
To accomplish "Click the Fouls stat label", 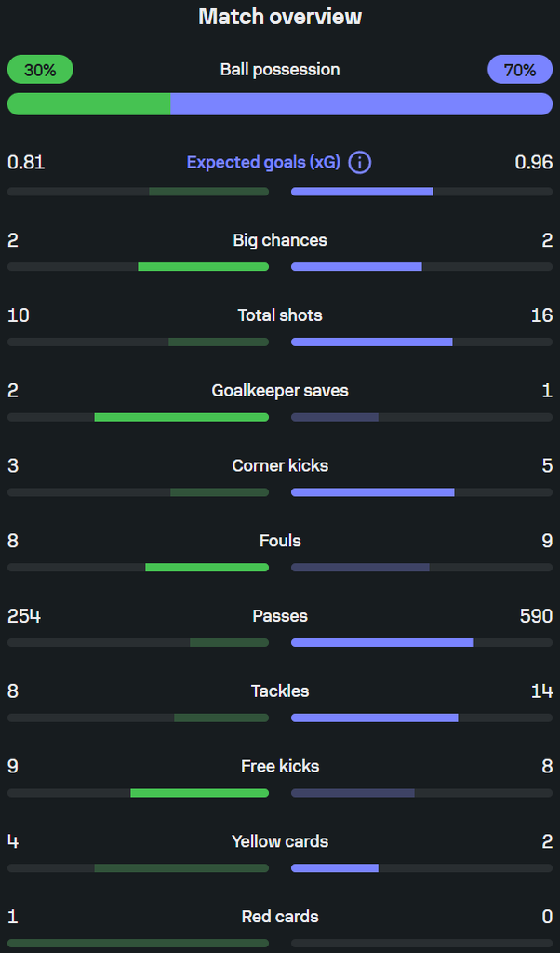I will (x=280, y=541).
